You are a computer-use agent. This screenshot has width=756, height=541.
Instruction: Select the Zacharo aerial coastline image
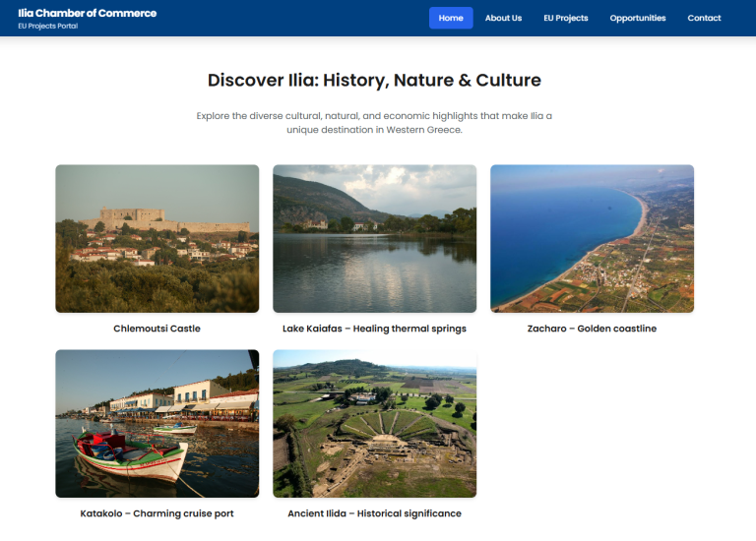click(x=592, y=239)
